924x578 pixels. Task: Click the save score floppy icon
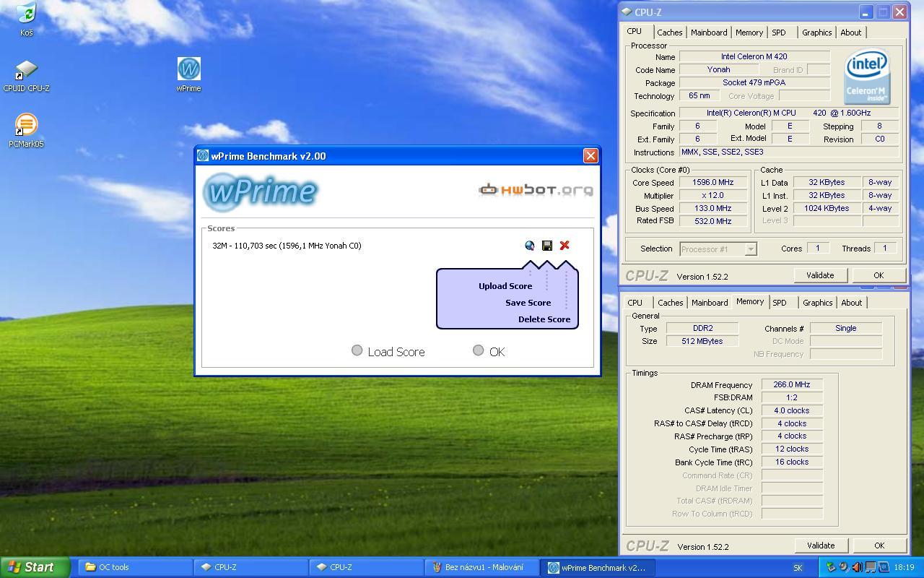click(x=547, y=246)
